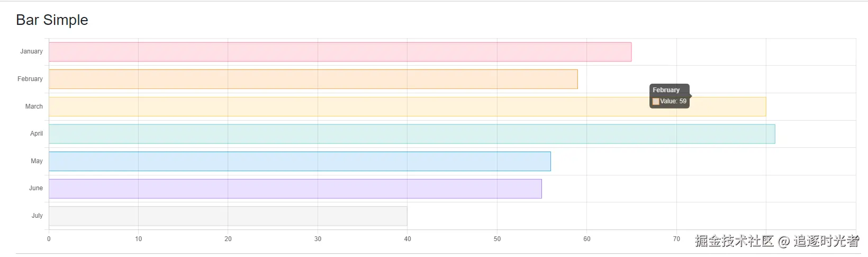The width and height of the screenshot is (868, 257).
Task: Click the June axis label
Action: coord(36,188)
